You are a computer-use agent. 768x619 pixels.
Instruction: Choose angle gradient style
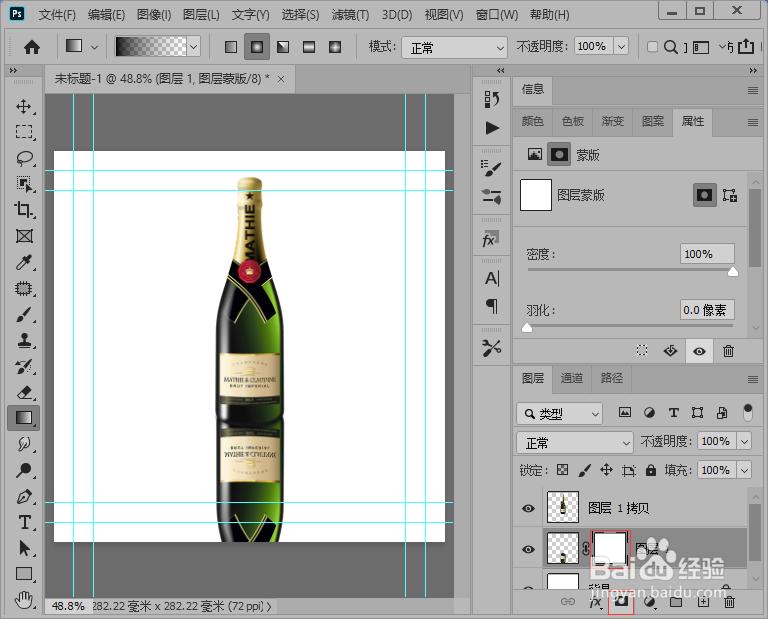[283, 47]
